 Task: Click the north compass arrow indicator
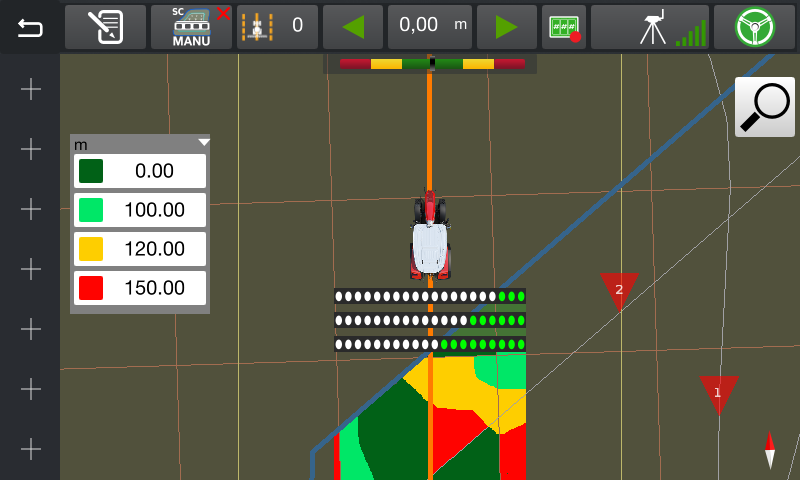click(769, 450)
